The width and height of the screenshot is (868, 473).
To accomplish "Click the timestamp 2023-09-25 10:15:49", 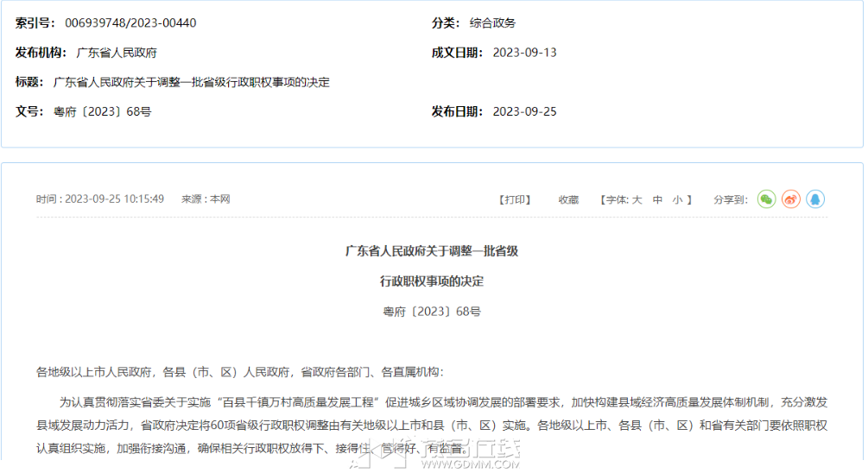I will point(114,199).
